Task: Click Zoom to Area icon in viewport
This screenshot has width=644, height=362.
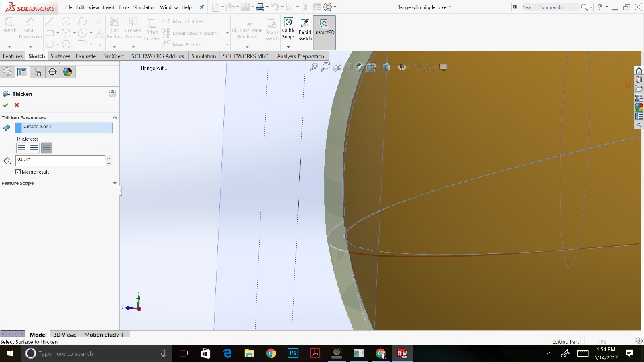Action: [325, 67]
